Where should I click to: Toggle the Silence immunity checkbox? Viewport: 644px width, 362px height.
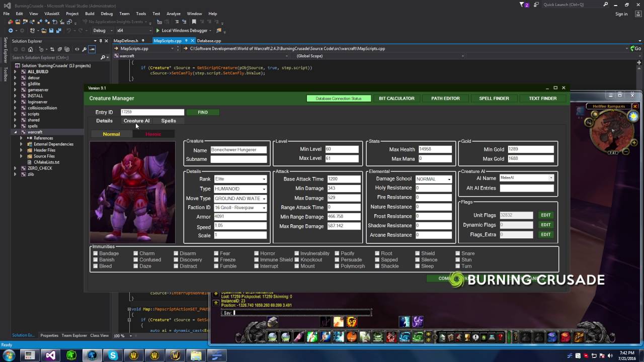pyautogui.click(x=418, y=260)
